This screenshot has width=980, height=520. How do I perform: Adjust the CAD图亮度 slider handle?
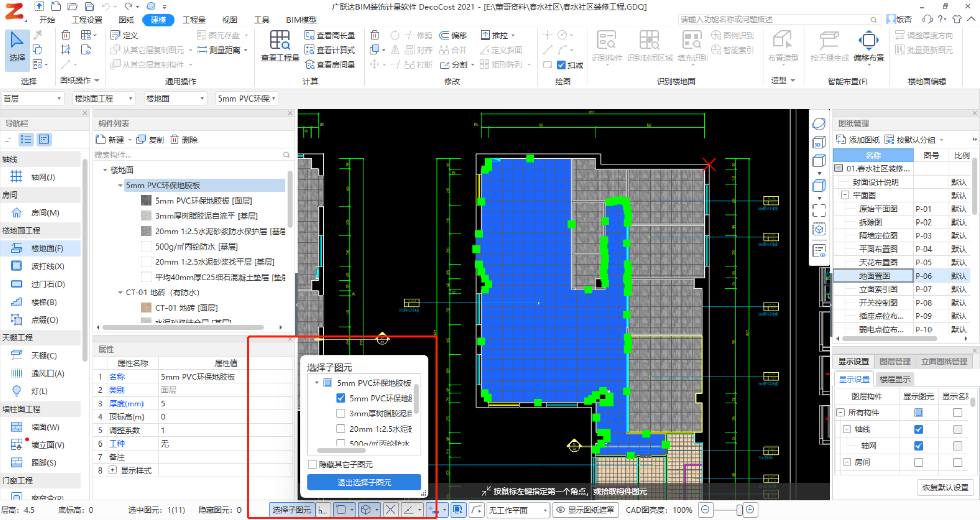tap(739, 510)
